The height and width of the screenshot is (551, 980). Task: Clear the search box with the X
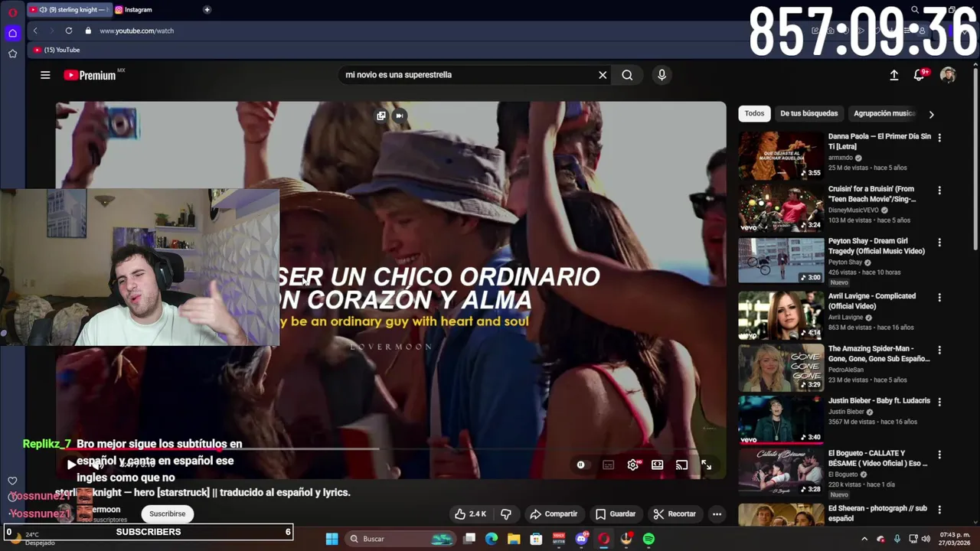click(603, 75)
